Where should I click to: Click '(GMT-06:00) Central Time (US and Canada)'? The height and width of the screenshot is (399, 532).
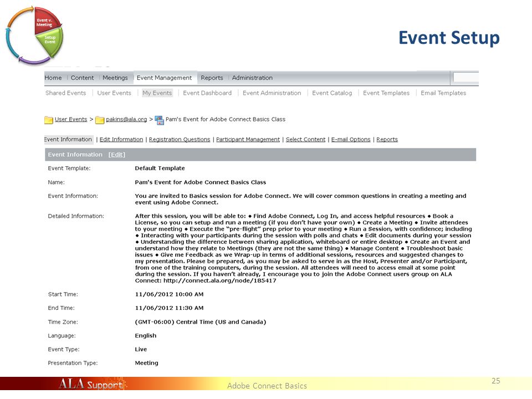[x=200, y=322]
